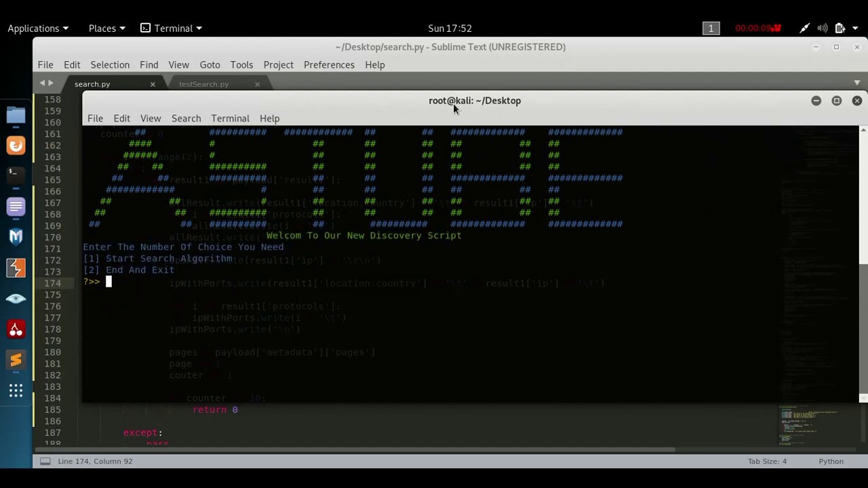This screenshot has width=868, height=488.
Task: Select the Sublime Text dock icon
Action: coord(16,360)
